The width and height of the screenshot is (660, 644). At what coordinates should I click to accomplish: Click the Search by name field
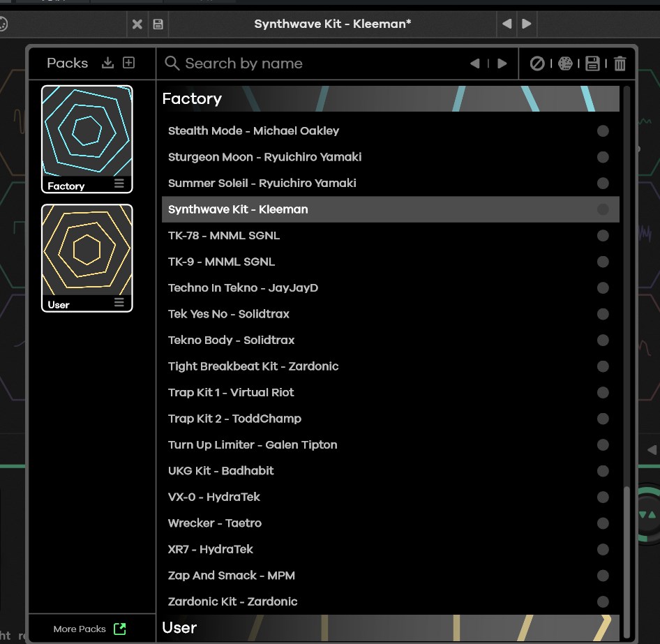[x=314, y=63]
